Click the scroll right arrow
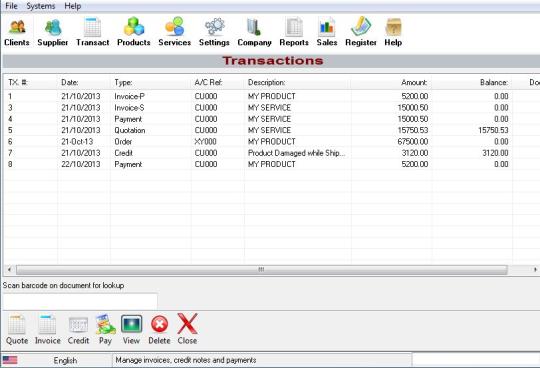 pyautogui.click(x=535, y=270)
